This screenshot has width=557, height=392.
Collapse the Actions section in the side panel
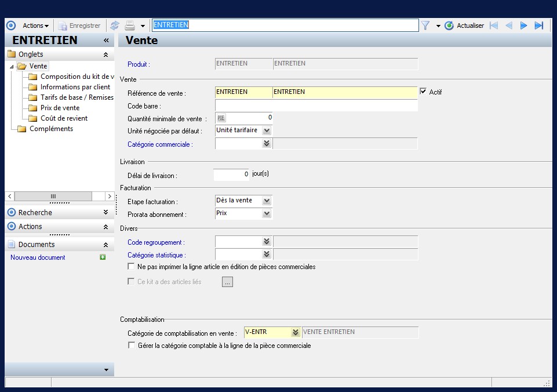tap(105, 227)
